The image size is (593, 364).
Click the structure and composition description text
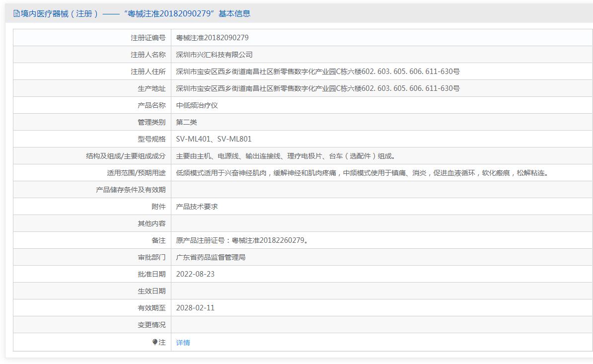(x=286, y=156)
